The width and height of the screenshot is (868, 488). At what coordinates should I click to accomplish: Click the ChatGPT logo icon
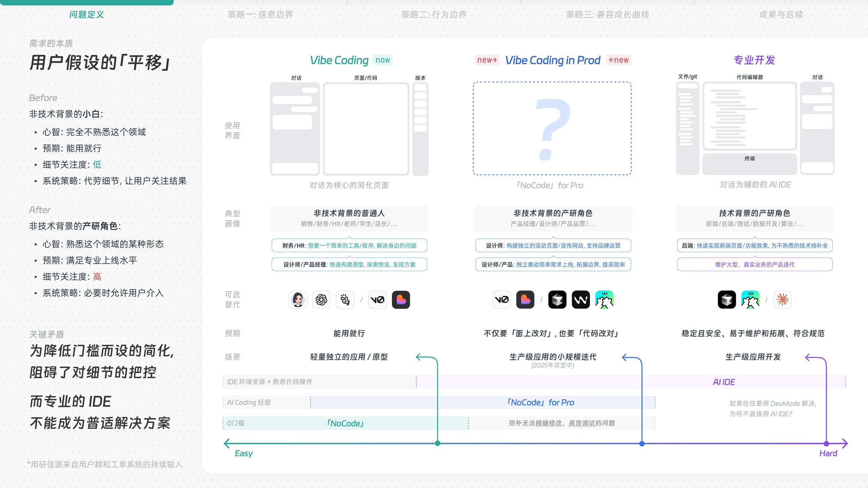[321, 300]
